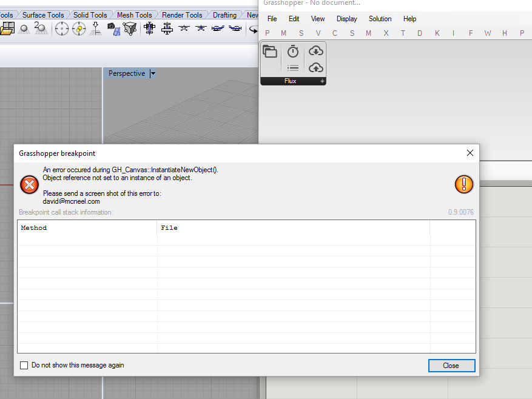Click the red error X icon in dialog
Screen dimensions: 532x399
point(30,185)
